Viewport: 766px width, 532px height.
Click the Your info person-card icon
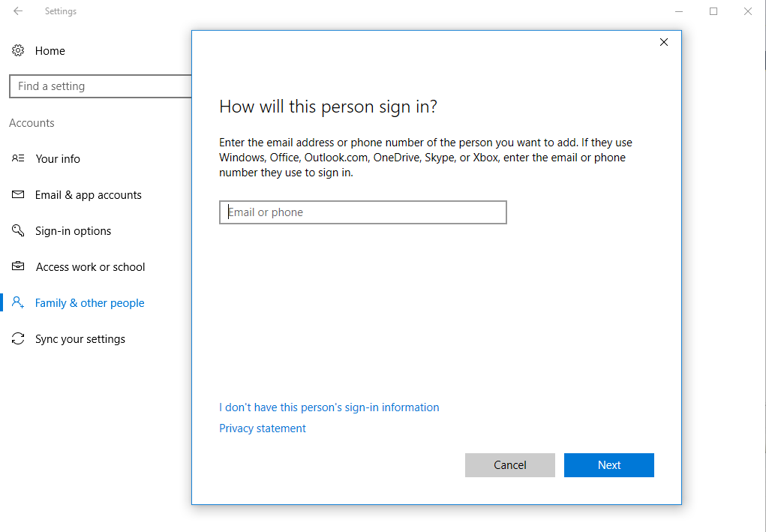[x=18, y=159]
